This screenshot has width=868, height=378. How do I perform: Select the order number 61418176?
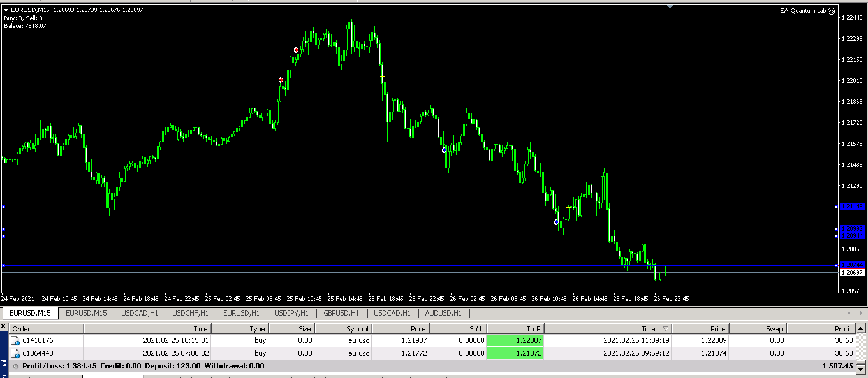point(38,341)
